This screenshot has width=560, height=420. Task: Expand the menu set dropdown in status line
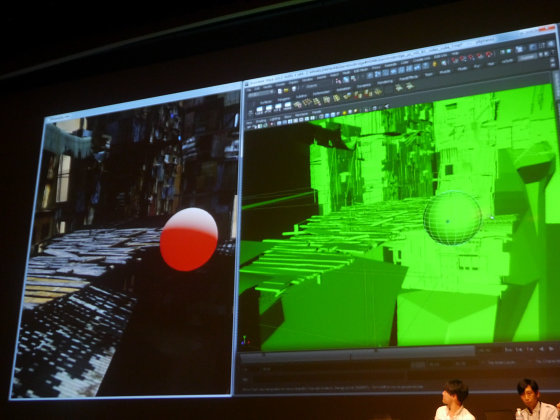tap(260, 94)
